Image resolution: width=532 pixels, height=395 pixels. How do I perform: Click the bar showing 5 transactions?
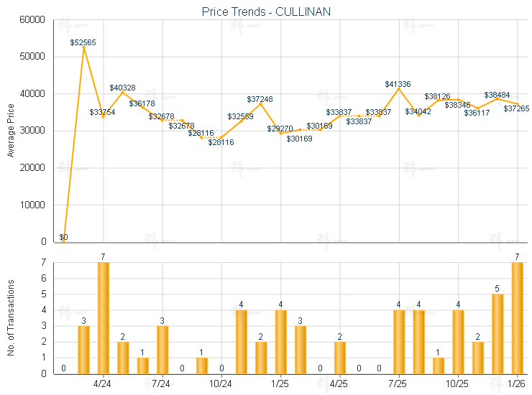pyautogui.click(x=497, y=333)
